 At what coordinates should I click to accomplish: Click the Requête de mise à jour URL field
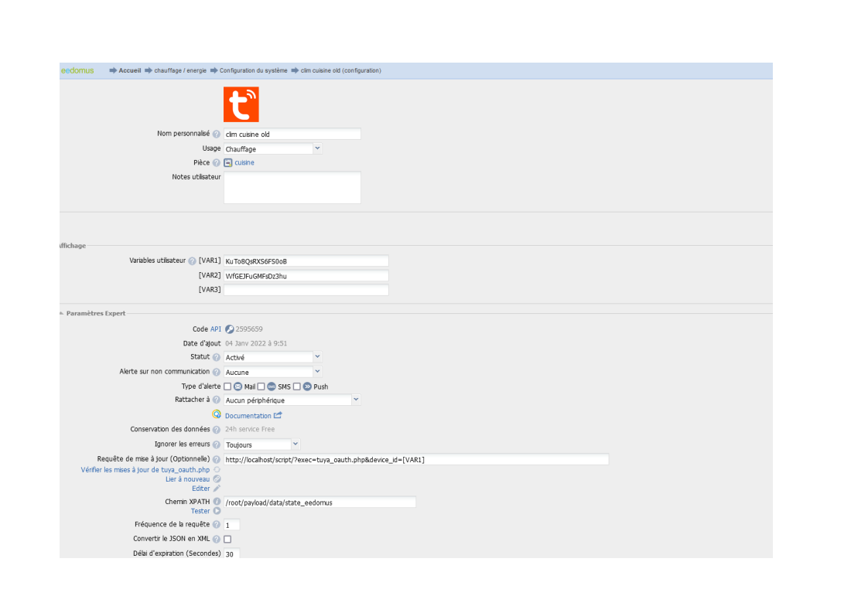coord(416,459)
